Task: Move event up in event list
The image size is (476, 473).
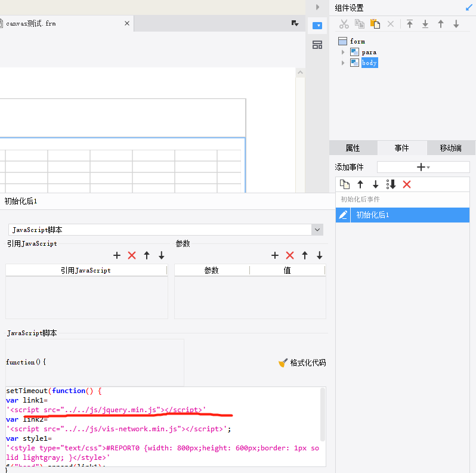Action: coord(360,184)
